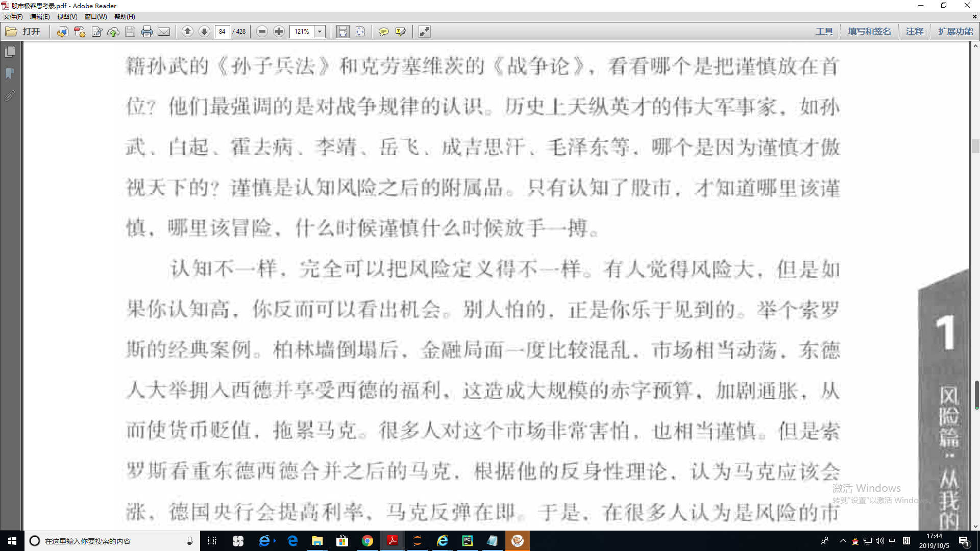Open the 视图(V) menu
The width and height of the screenshot is (980, 551).
[x=67, y=17]
